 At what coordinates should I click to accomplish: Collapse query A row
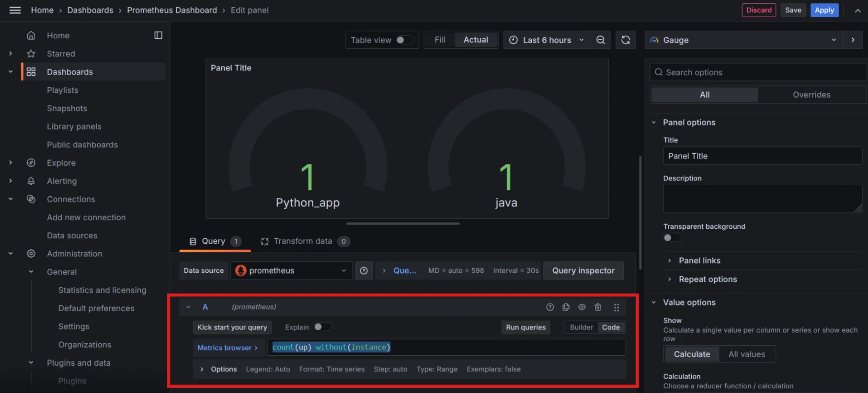188,307
